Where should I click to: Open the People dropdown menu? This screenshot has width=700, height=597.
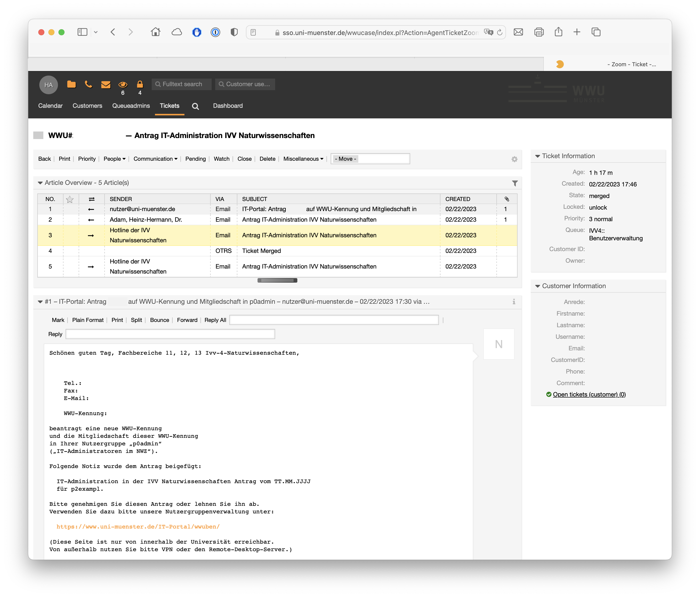pyautogui.click(x=114, y=159)
